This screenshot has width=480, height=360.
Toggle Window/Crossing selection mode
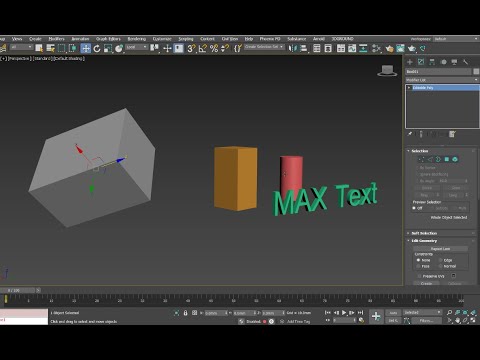[x=72, y=49]
